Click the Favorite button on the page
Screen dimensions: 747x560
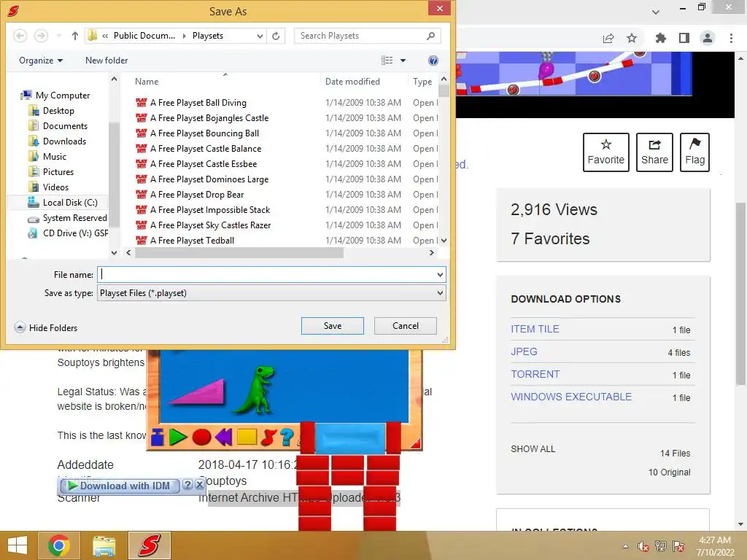point(606,152)
